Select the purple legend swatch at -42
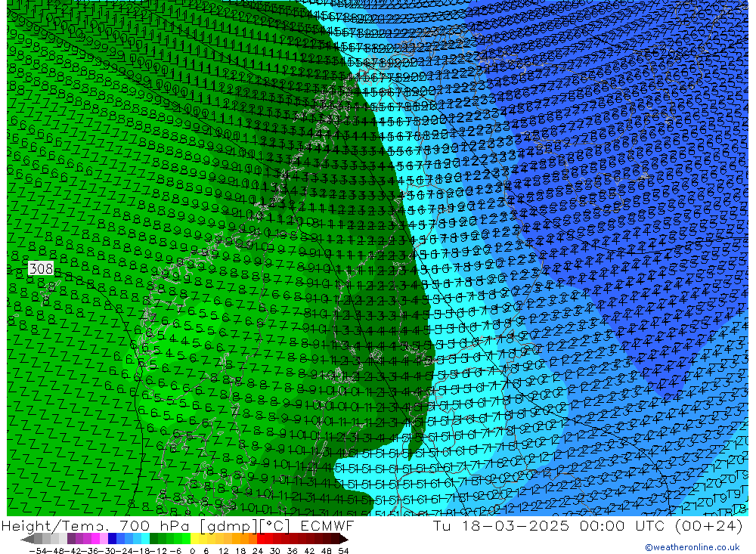 pos(71,539)
